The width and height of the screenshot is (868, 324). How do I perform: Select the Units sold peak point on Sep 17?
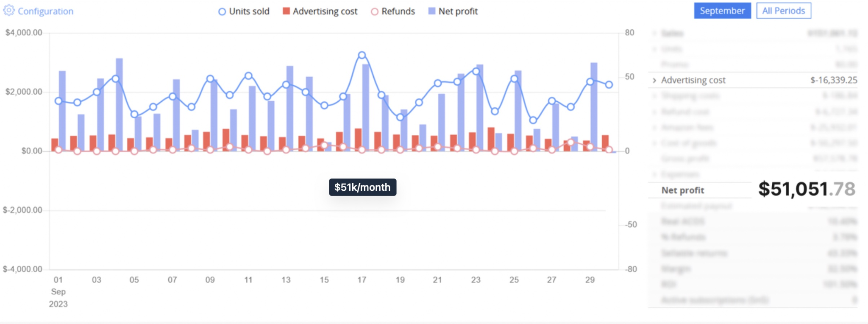362,55
